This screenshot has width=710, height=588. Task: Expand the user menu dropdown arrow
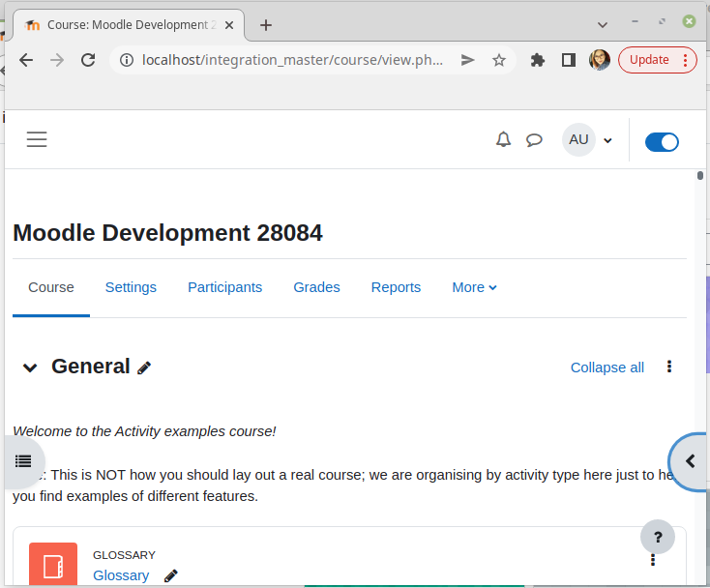[x=608, y=141]
